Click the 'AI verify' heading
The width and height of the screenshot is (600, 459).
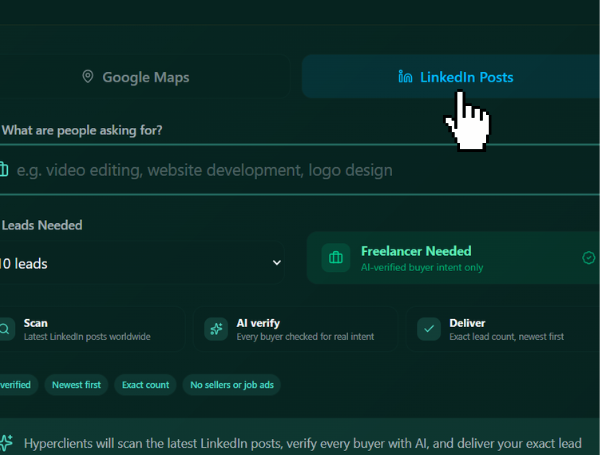pyautogui.click(x=258, y=323)
